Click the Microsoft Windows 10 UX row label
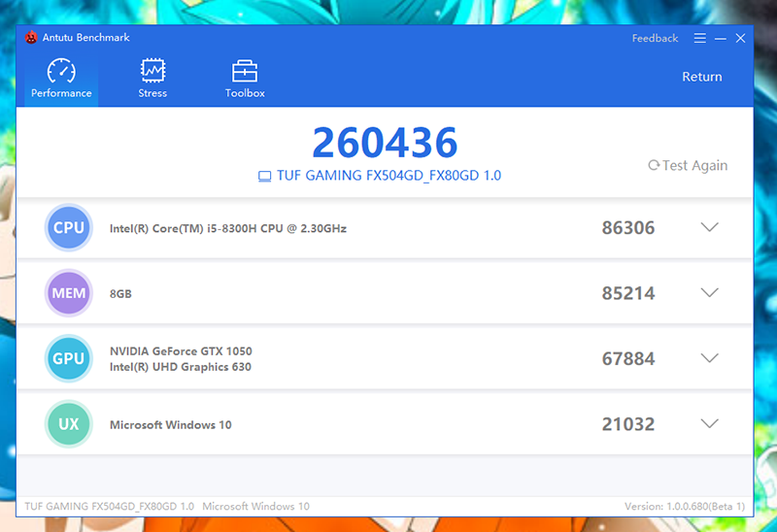 click(171, 425)
